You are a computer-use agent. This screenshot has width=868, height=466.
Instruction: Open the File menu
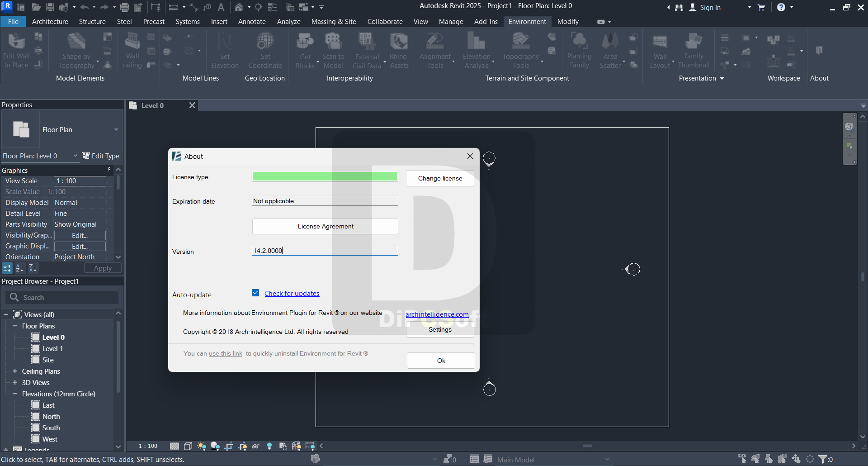pos(13,22)
